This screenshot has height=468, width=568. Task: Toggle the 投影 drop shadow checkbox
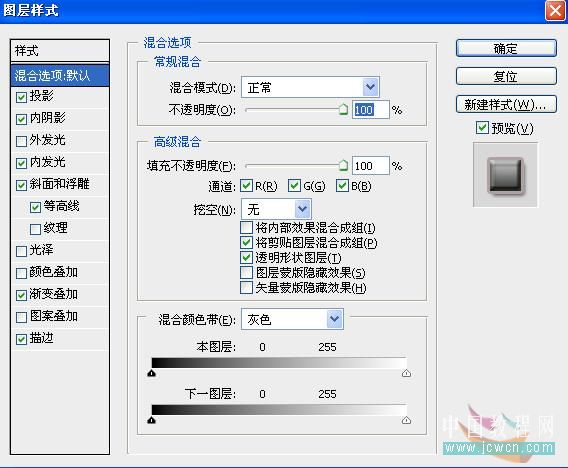coord(21,97)
